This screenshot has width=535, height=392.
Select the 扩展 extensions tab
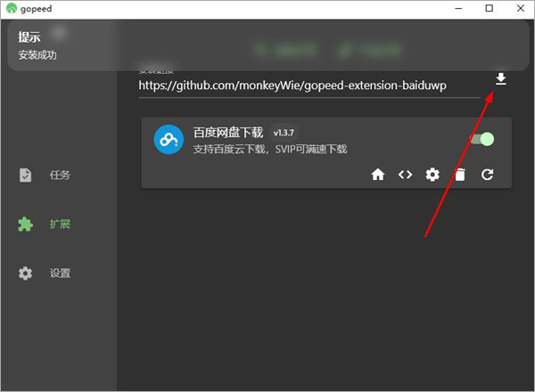click(45, 225)
